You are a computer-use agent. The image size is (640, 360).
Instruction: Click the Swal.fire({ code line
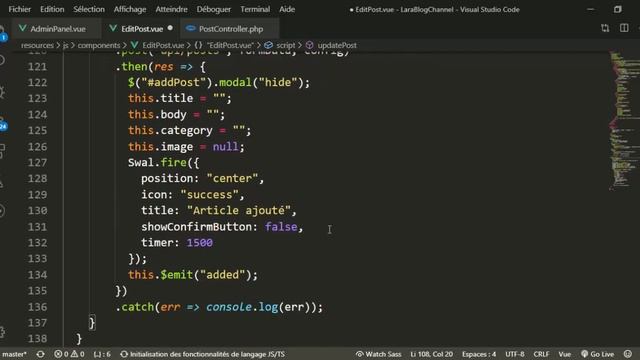pos(163,163)
